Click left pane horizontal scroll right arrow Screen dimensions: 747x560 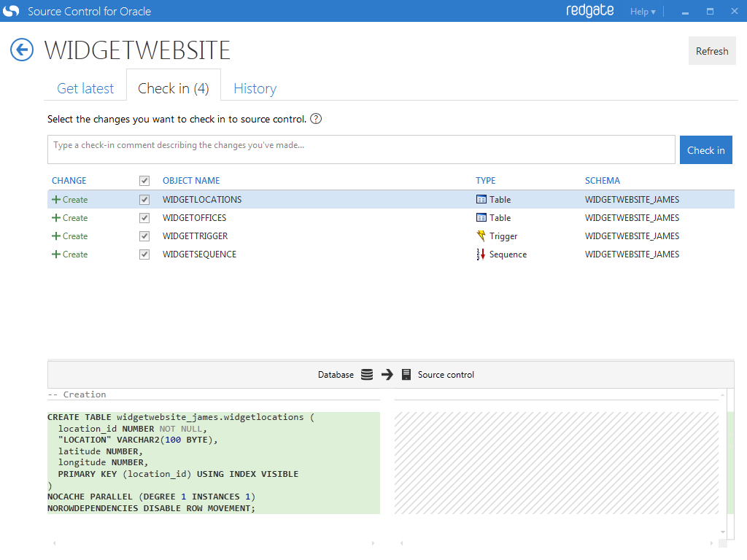(373, 542)
